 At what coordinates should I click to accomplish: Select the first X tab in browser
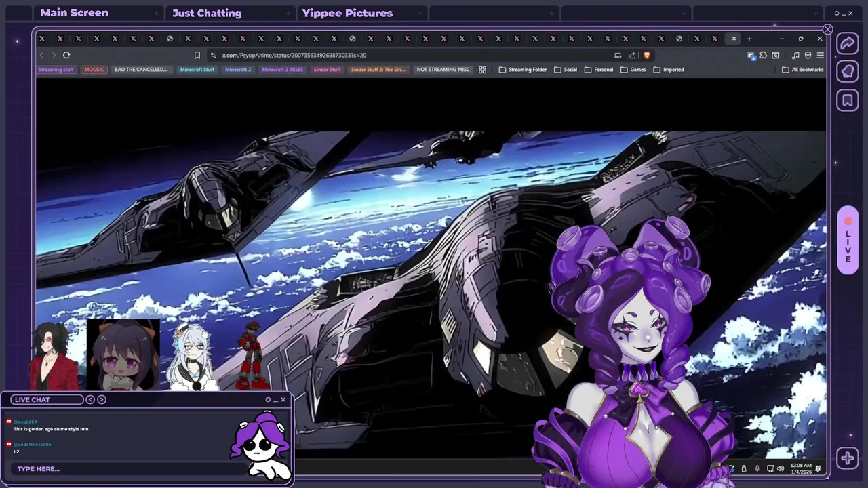click(x=42, y=39)
